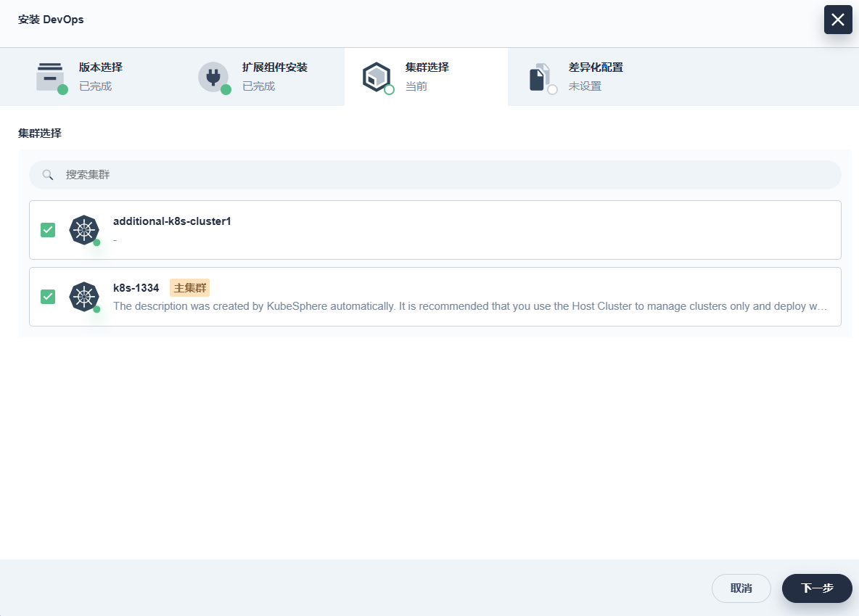Open the 差异化配置 step
Image resolution: width=859 pixels, height=616 pixels.
pos(589,77)
